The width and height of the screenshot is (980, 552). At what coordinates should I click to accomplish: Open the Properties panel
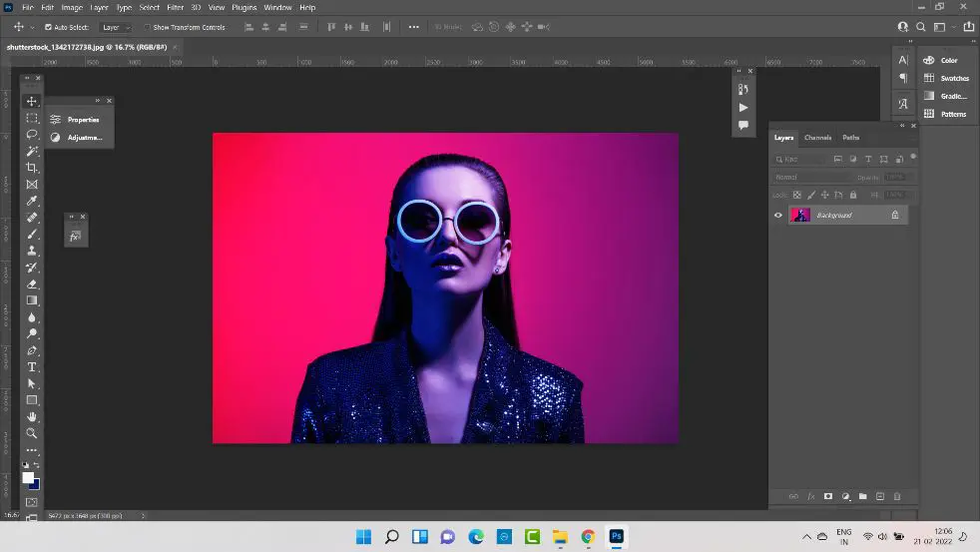[x=82, y=120]
